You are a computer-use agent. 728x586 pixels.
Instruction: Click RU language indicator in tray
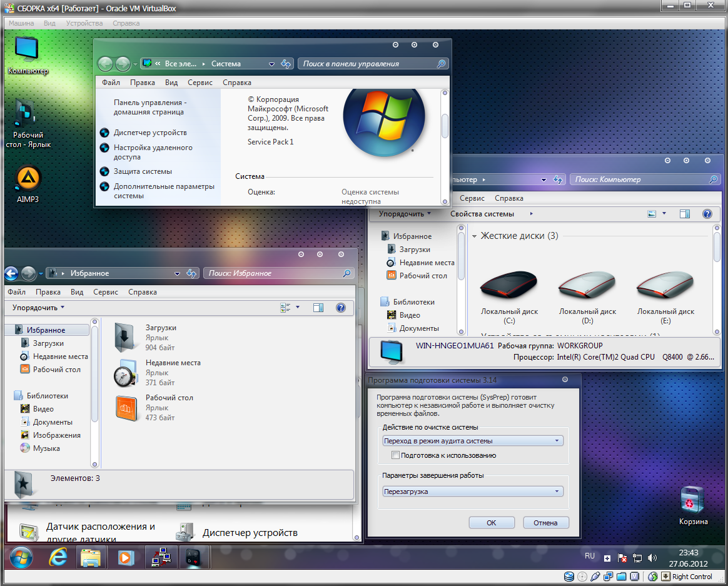[590, 556]
